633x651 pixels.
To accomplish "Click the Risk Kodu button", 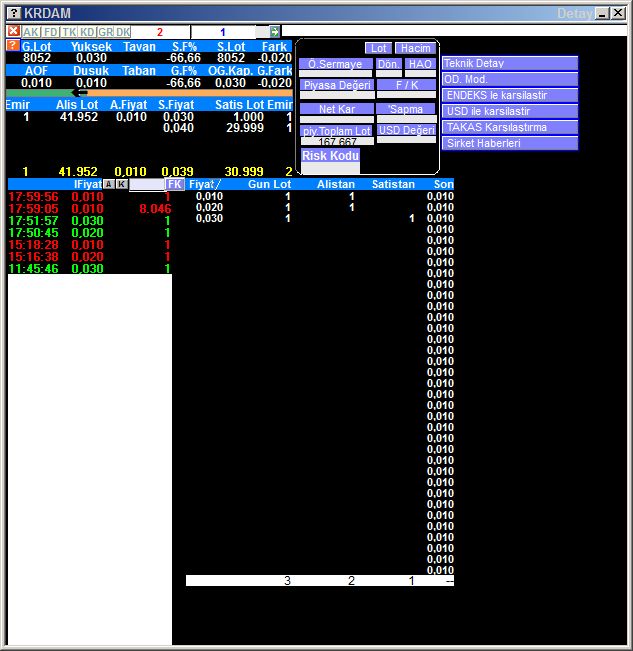I will (330, 156).
